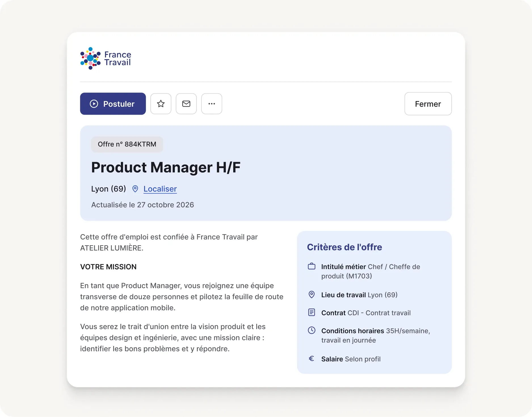532x417 pixels.
Task: Click the Actualisée le 27 octobre 2026 date
Action: point(142,205)
